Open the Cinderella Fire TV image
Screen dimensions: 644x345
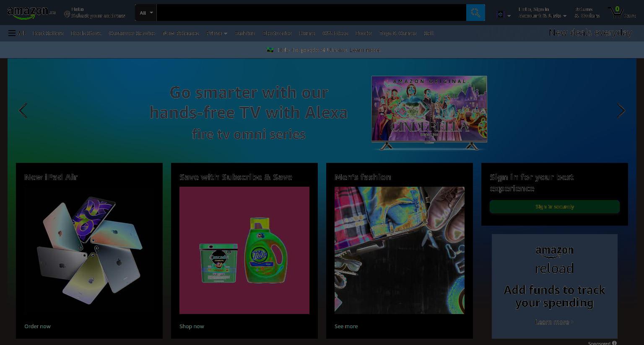click(429, 113)
